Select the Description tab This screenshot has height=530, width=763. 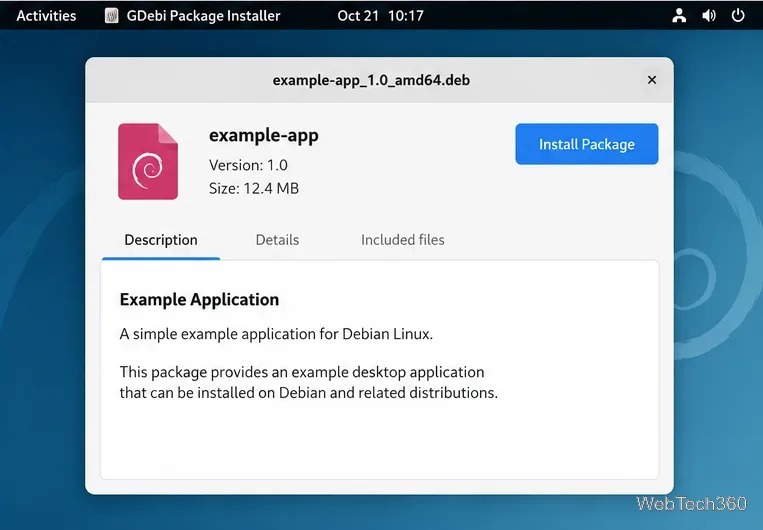coord(161,239)
